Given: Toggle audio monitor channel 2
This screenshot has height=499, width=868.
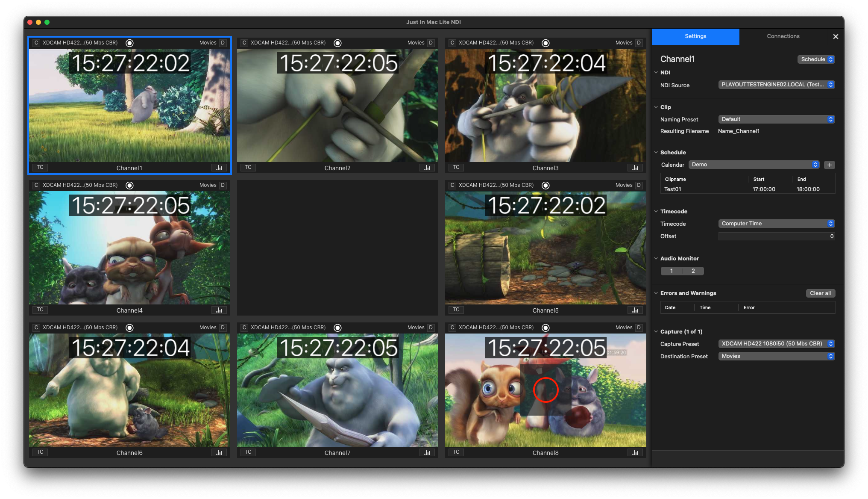Looking at the screenshot, I should pyautogui.click(x=693, y=271).
